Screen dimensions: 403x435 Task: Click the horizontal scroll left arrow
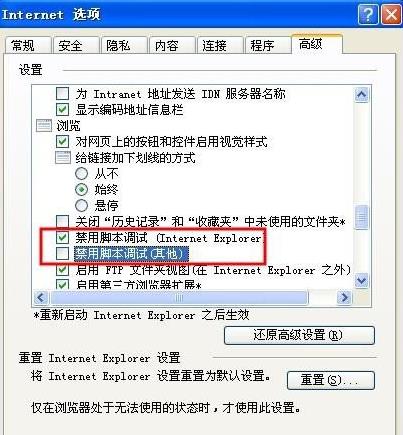pos(41,297)
